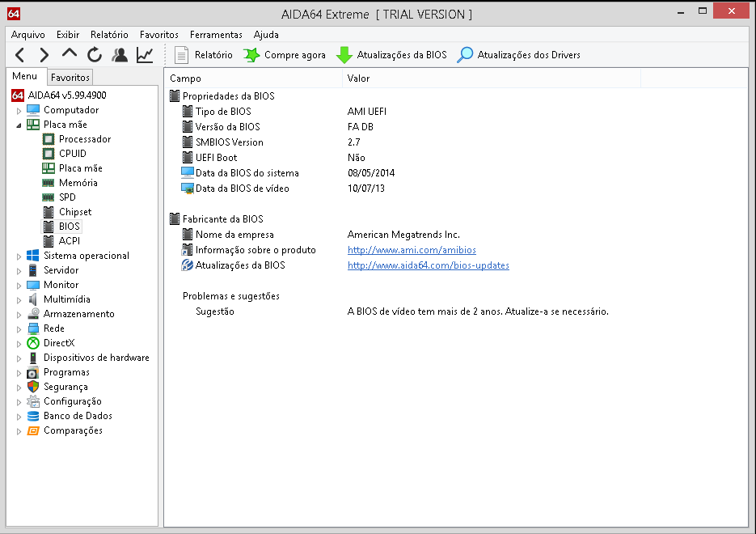Click the Dispositivos de hardware icon
This screenshot has height=534, width=756.
click(33, 358)
